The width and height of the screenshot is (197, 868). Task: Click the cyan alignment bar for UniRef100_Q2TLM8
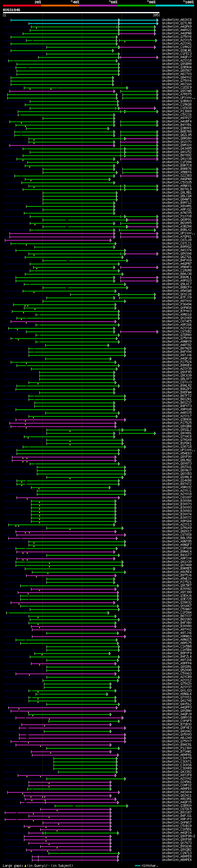click(x=94, y=24)
